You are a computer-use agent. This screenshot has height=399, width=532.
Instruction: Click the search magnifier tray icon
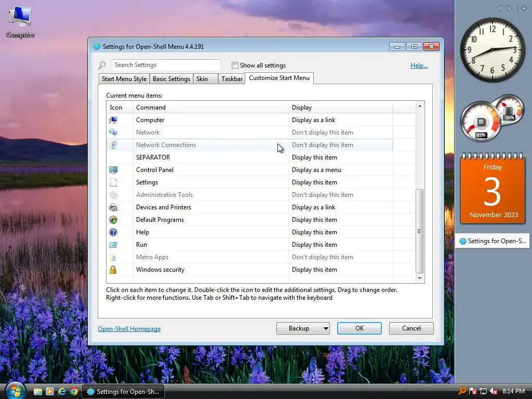(x=462, y=391)
